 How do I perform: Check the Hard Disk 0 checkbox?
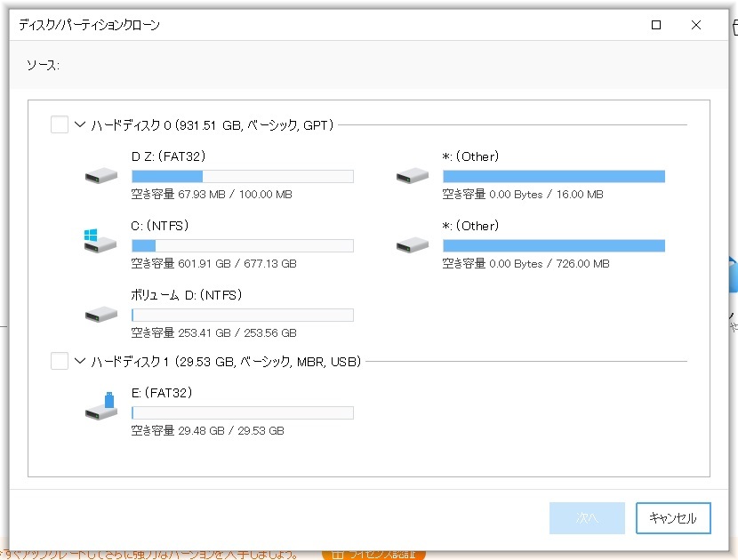60,124
